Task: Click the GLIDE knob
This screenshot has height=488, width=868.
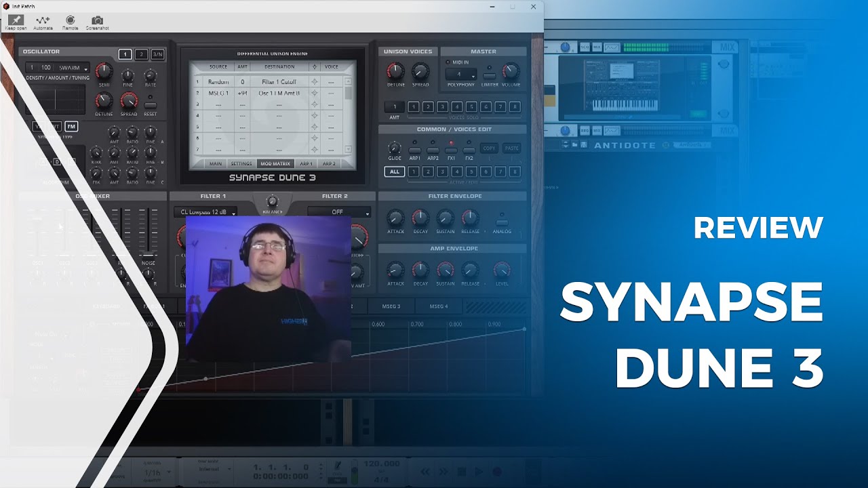Action: 394,148
